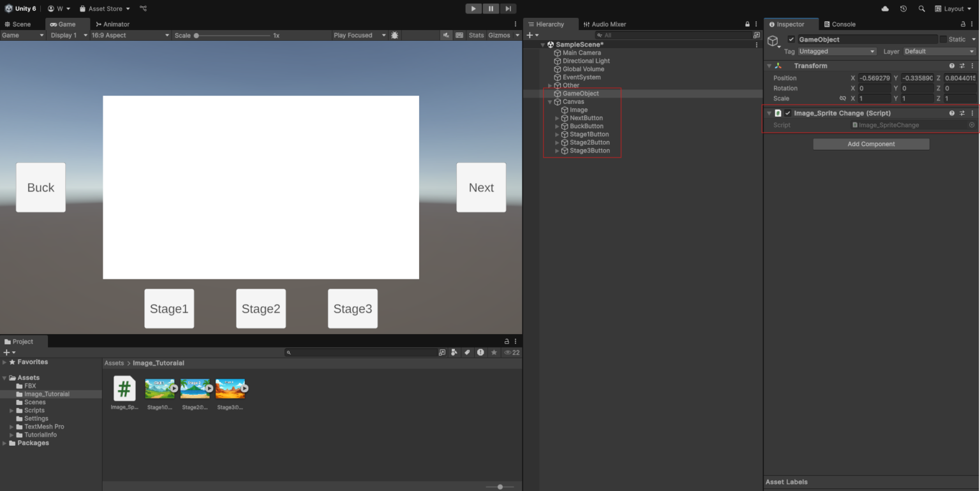
Task: Toggle the Scale constrain proportions link
Action: pyautogui.click(x=843, y=98)
